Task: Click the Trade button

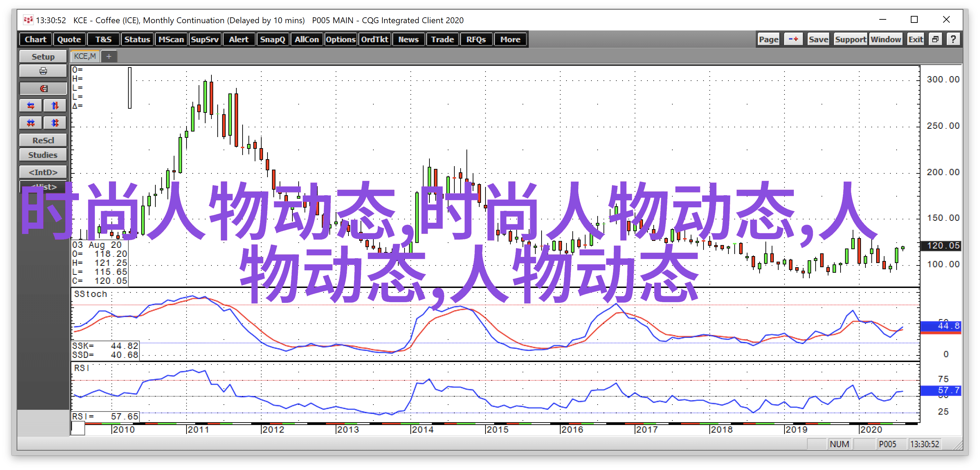Action: pyautogui.click(x=442, y=39)
